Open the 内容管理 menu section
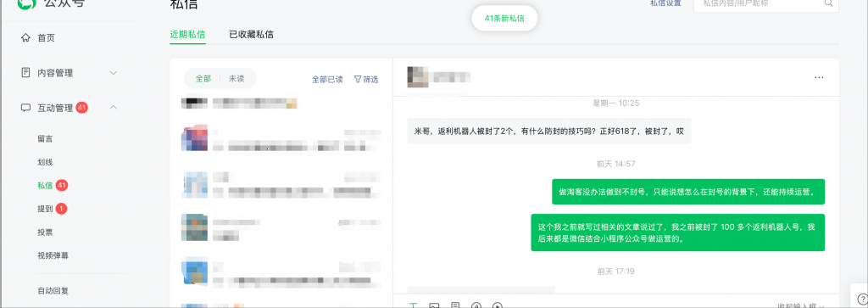 tap(55, 73)
